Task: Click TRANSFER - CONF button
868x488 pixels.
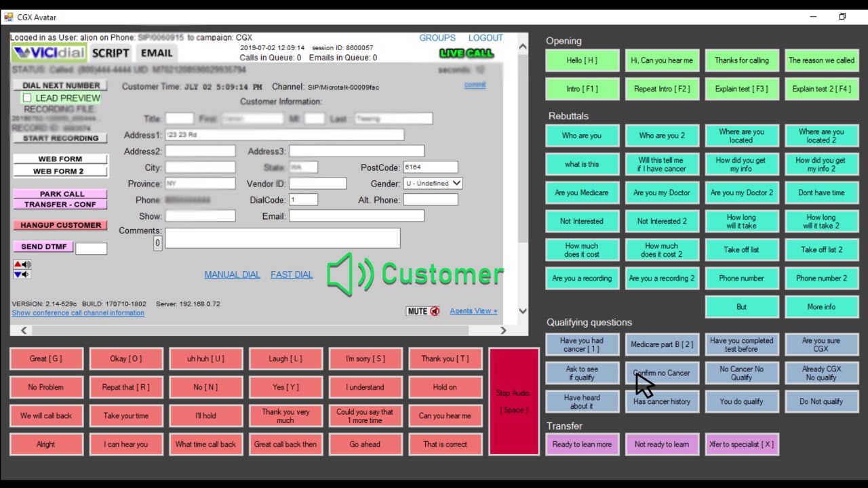Action: (x=61, y=204)
